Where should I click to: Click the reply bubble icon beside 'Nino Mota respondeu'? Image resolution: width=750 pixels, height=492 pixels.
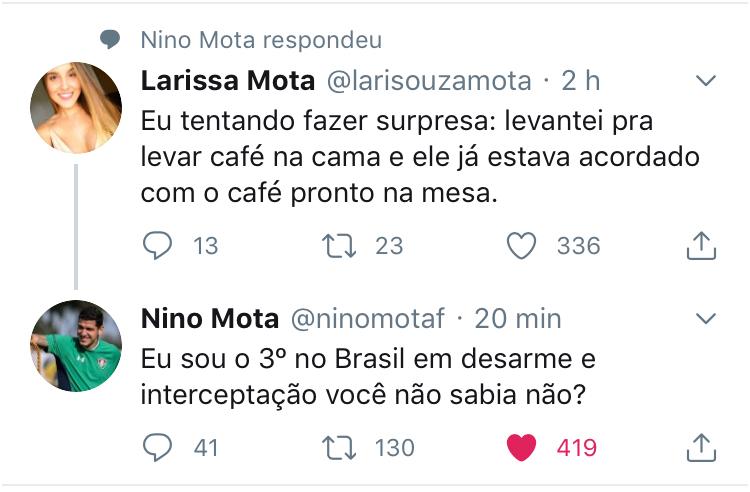pos(110,39)
